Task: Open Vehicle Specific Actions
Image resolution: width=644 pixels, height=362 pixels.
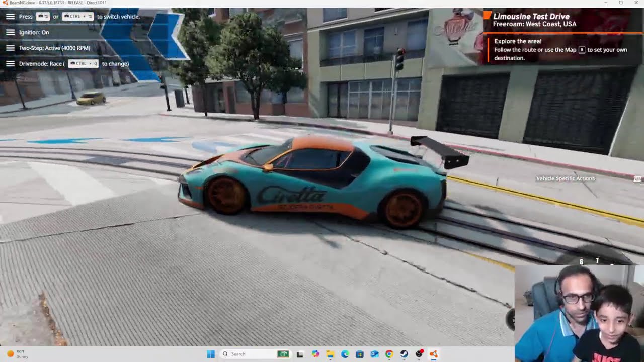Action: point(566,178)
